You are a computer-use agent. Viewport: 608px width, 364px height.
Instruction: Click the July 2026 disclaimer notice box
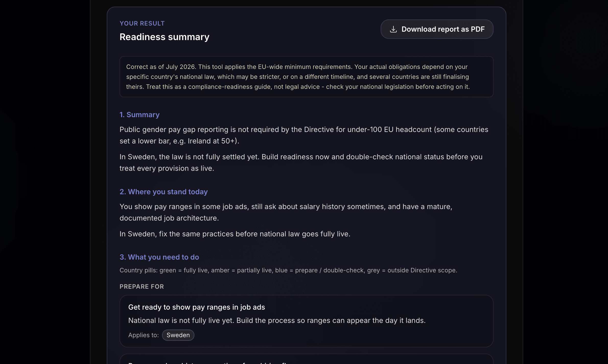click(306, 77)
